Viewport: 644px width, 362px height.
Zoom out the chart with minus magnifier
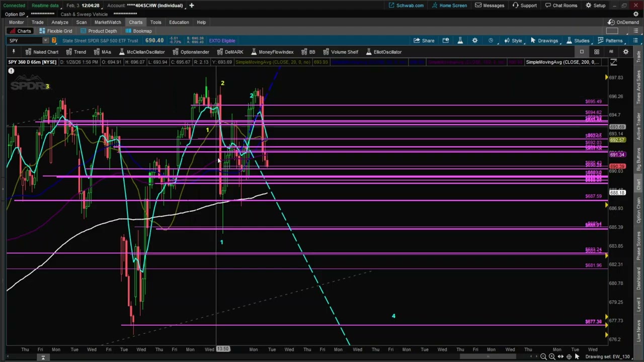tap(543, 356)
